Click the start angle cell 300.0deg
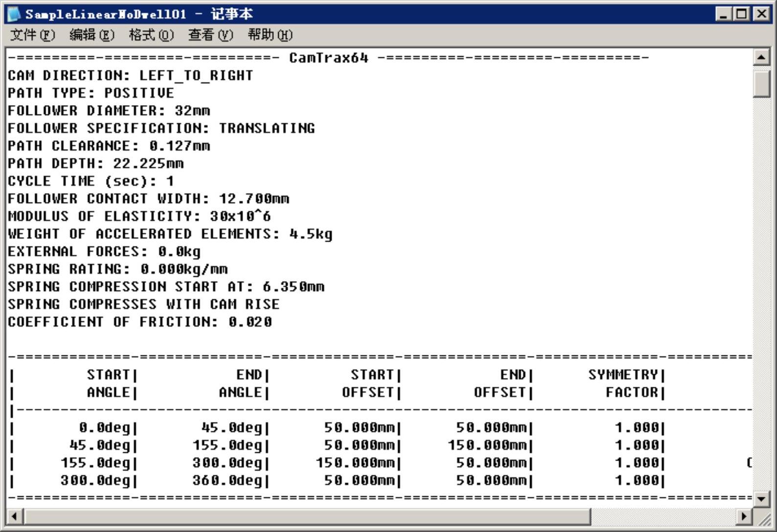 click(x=96, y=481)
